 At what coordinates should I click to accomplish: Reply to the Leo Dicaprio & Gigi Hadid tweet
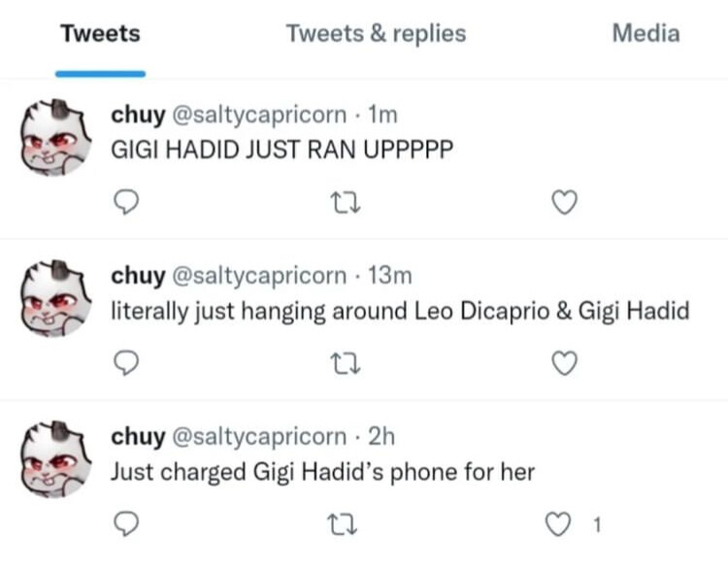(126, 363)
